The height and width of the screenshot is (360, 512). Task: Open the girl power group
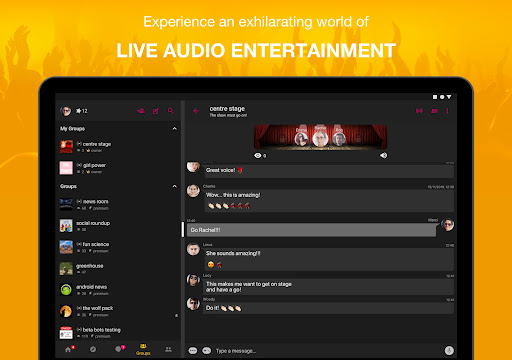[118, 168]
